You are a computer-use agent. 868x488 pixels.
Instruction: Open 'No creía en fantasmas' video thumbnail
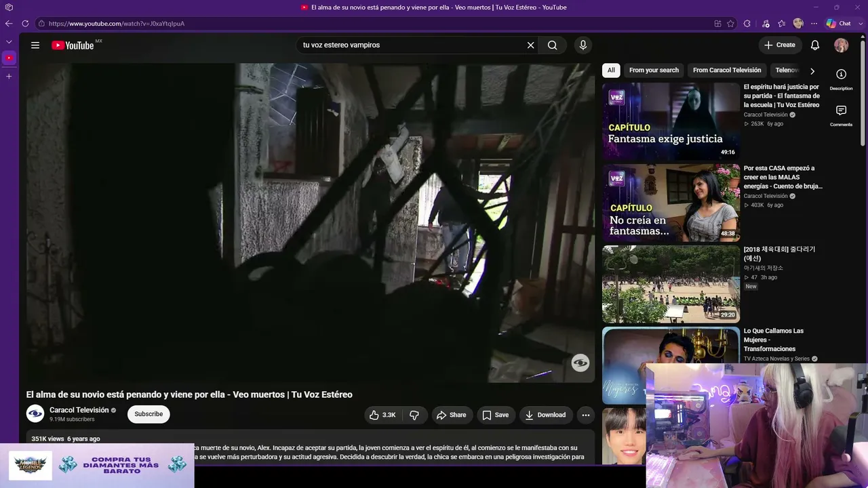[671, 203]
